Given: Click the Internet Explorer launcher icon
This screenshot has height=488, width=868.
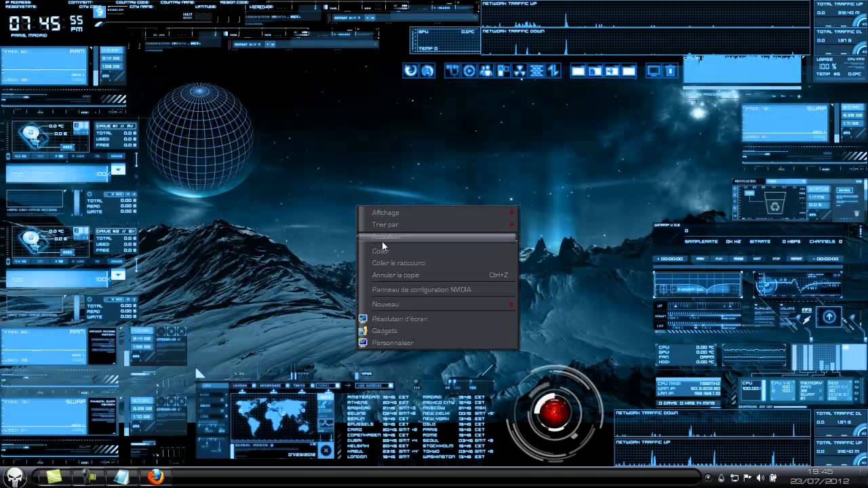Looking at the screenshot, I should pyautogui.click(x=428, y=70).
